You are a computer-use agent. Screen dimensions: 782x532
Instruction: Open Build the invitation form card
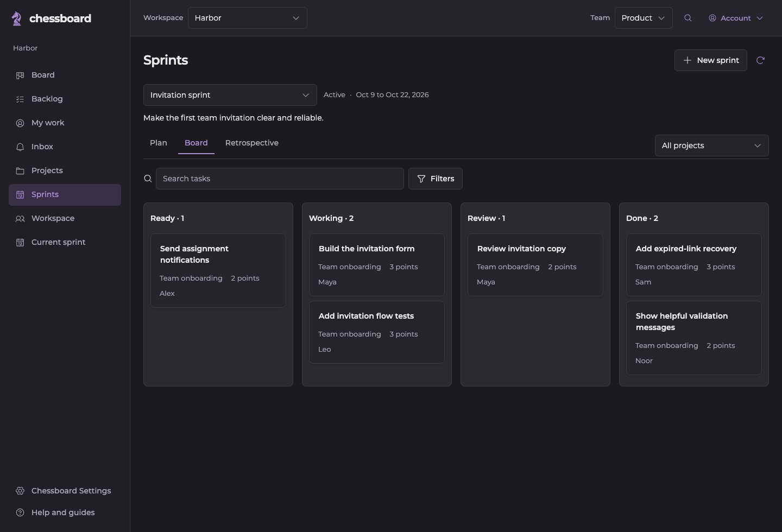coord(377,265)
